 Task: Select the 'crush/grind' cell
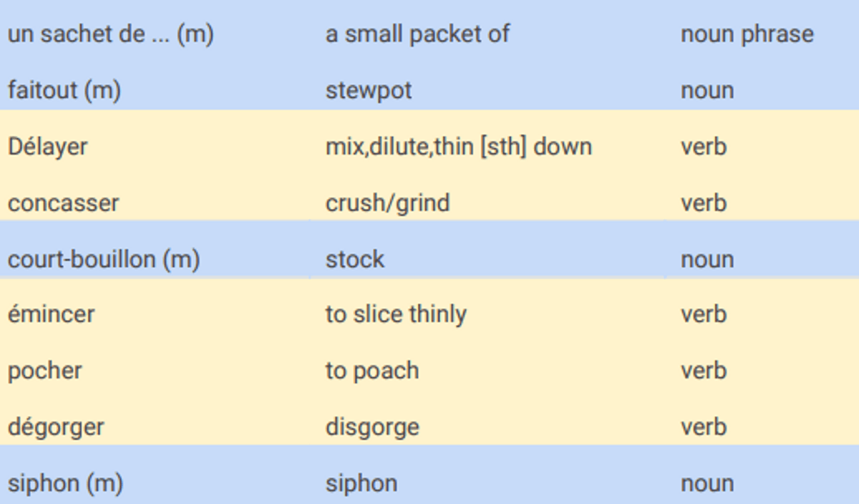(x=487, y=203)
